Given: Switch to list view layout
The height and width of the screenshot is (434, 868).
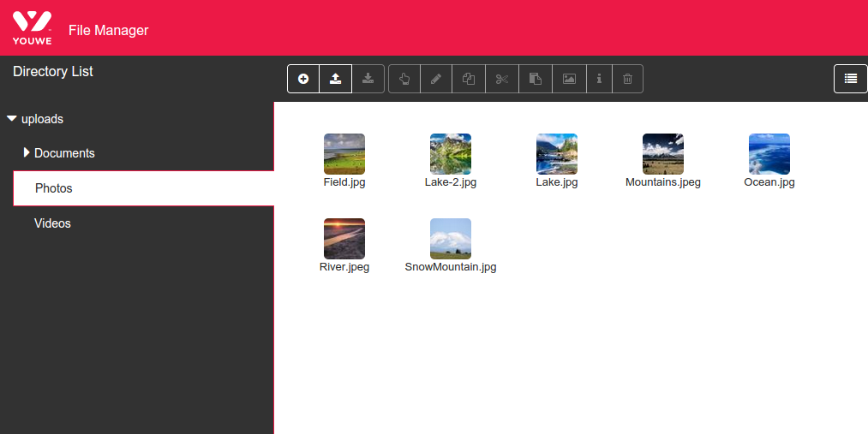Looking at the screenshot, I should 851,79.
